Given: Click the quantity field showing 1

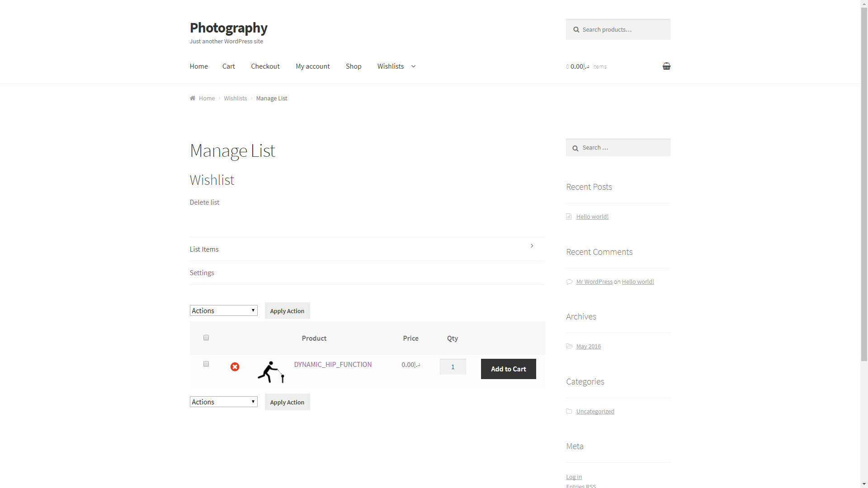Looking at the screenshot, I should pos(453,367).
